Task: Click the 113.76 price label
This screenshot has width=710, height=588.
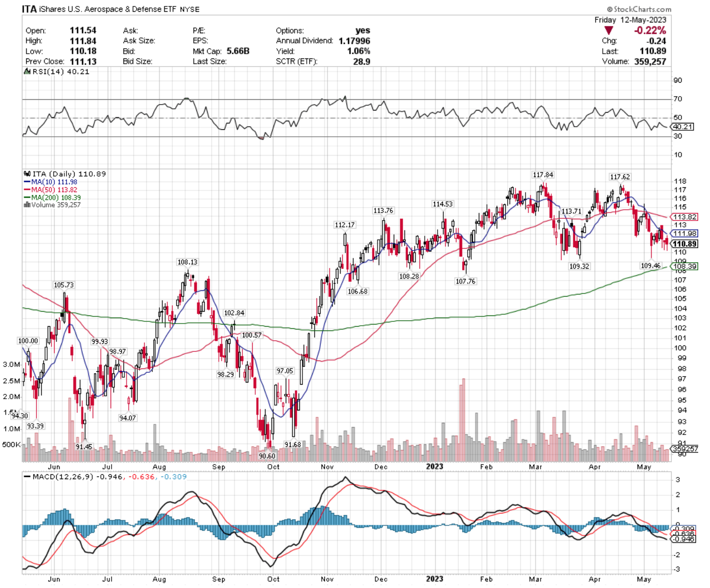Action: [x=383, y=210]
